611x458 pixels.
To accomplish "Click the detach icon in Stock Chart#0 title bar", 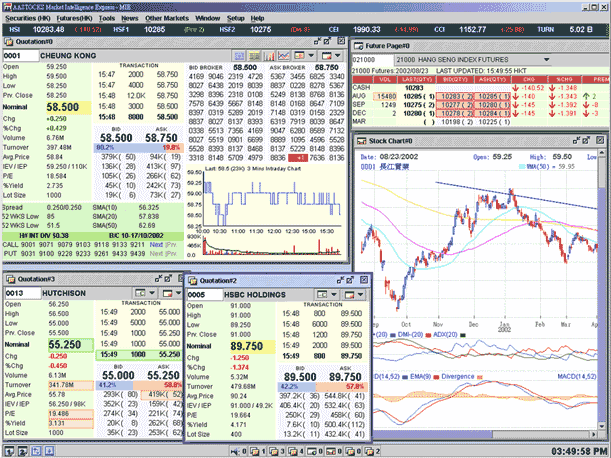I will pos(586,140).
